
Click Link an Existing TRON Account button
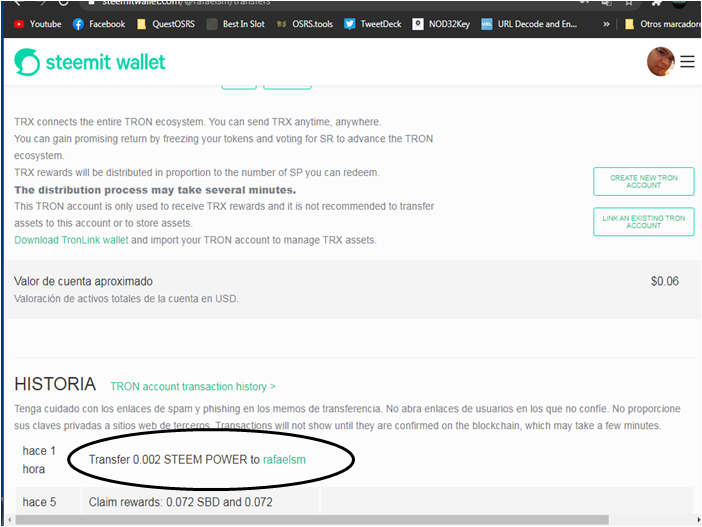[643, 222]
